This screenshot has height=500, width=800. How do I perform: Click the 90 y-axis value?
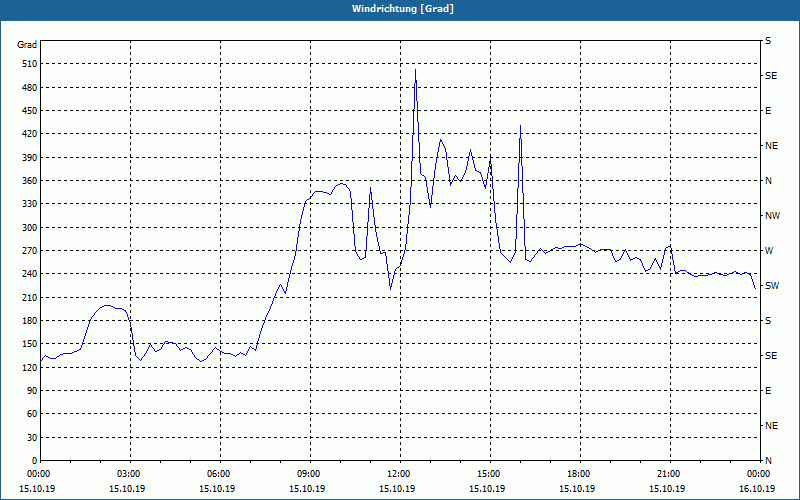pyautogui.click(x=32, y=391)
